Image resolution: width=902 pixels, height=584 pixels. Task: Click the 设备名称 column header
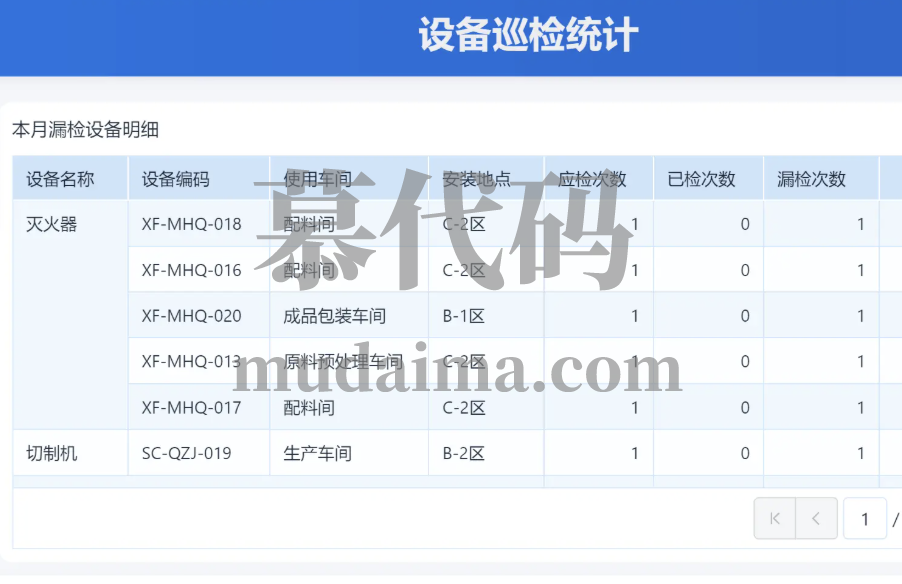click(61, 179)
